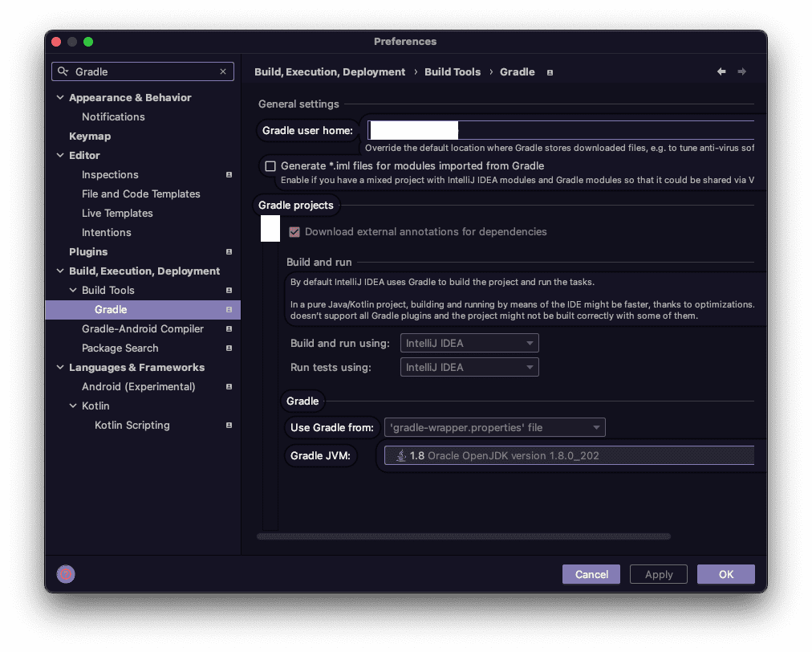The height and width of the screenshot is (652, 812).
Task: Click the horizontal scrollbar in settings pane
Action: 464,536
